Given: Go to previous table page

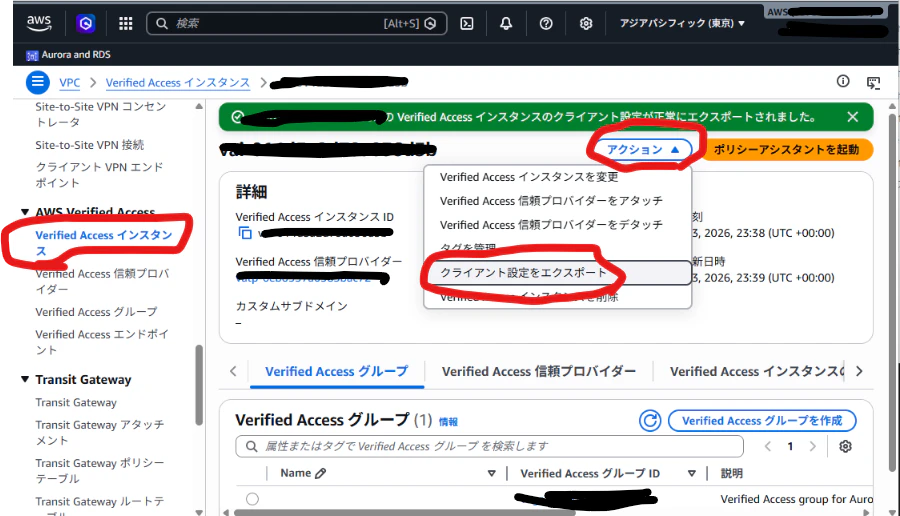Looking at the screenshot, I should [767, 446].
